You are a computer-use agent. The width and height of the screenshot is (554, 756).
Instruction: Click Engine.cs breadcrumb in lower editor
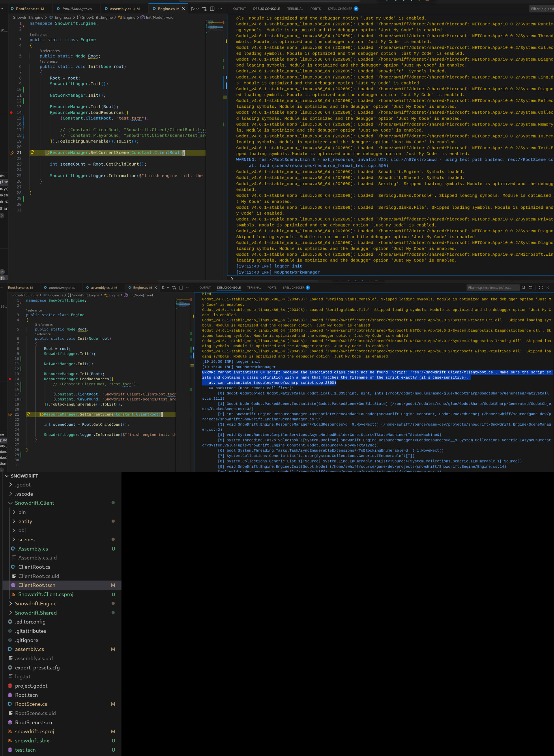point(55,295)
